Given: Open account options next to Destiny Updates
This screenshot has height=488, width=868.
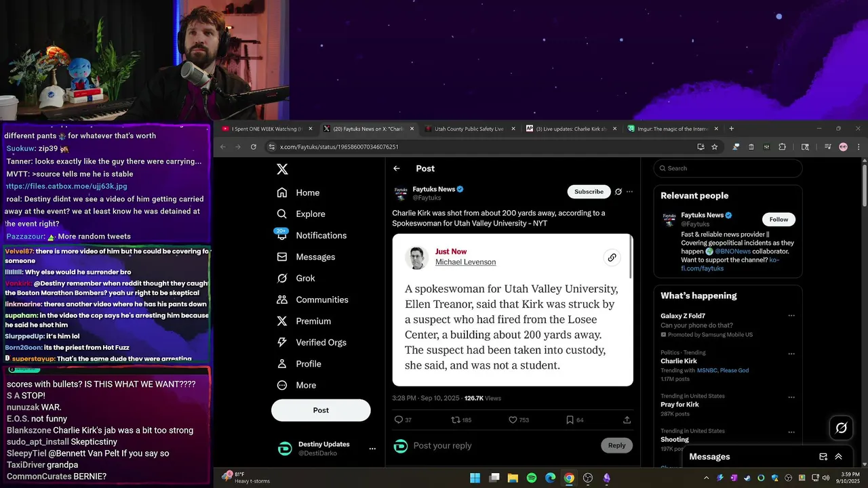Looking at the screenshot, I should coord(372,449).
